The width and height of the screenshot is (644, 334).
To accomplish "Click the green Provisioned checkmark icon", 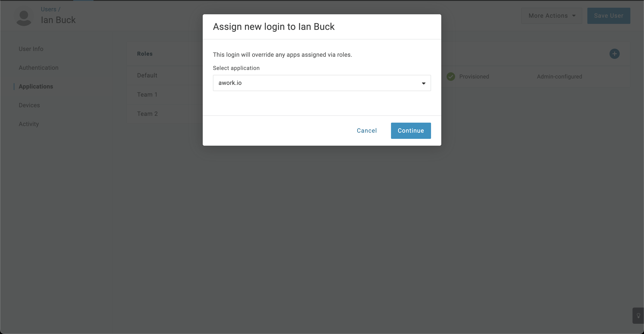I will tap(451, 77).
